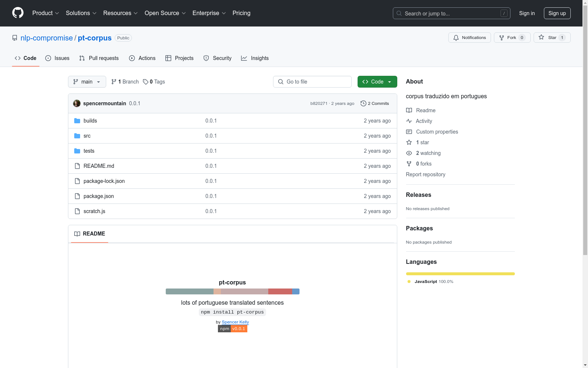This screenshot has height=368, width=588.
Task: Click the Sign in link
Action: (527, 13)
